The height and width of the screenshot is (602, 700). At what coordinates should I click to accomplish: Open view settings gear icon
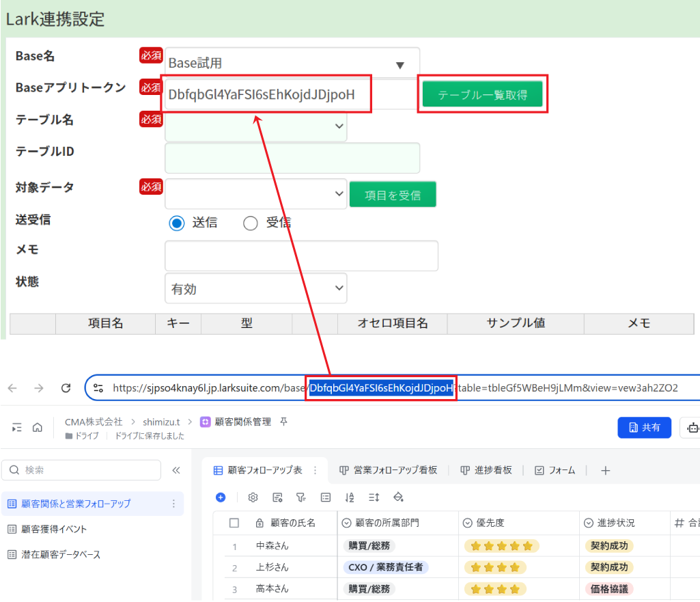[253, 497]
